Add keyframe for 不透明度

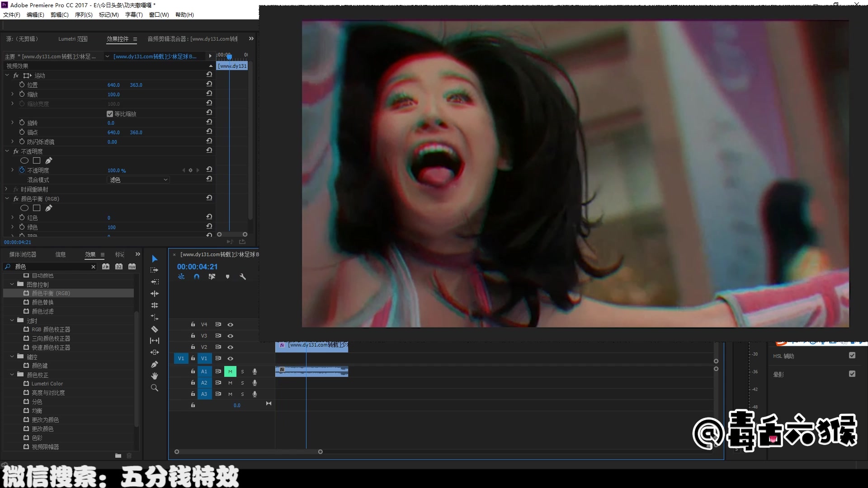pos(190,170)
